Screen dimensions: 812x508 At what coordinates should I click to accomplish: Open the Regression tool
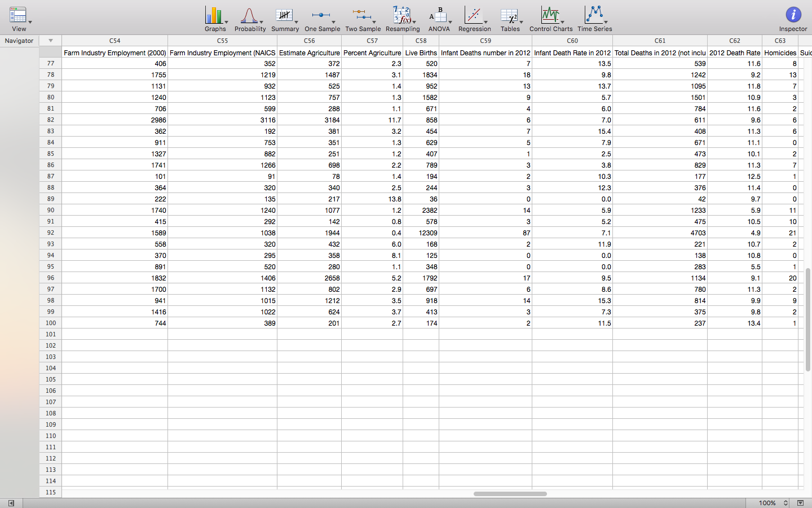point(474,19)
